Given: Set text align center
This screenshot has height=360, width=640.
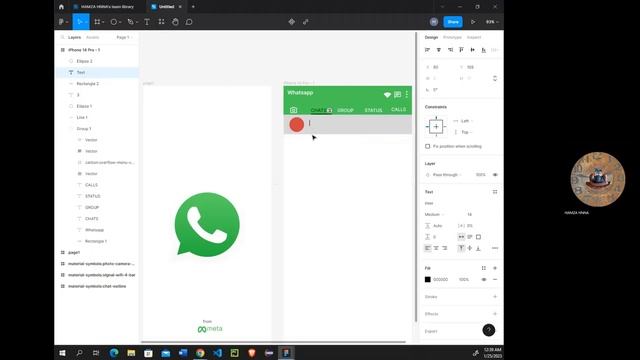Looking at the screenshot, I should tap(436, 248).
